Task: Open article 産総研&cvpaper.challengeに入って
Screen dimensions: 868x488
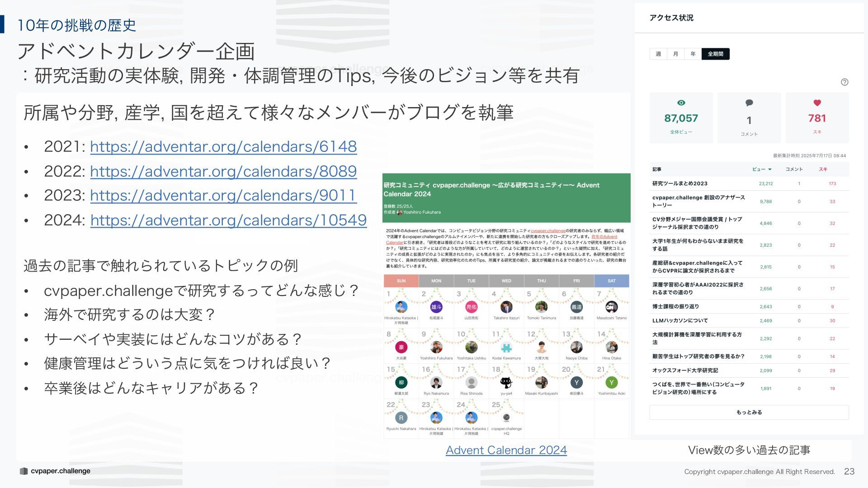Action: (697, 267)
